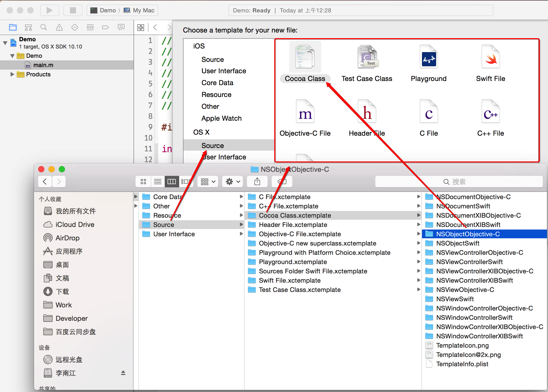This screenshot has width=548, height=392.
Task: Select Test Case Class.xctemplate folder
Action: (333, 290)
